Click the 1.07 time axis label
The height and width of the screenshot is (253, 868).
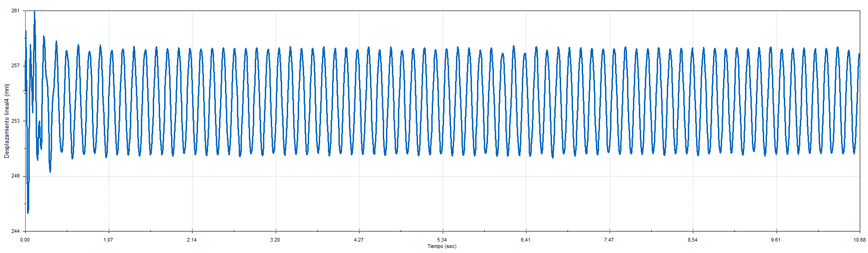[108, 240]
